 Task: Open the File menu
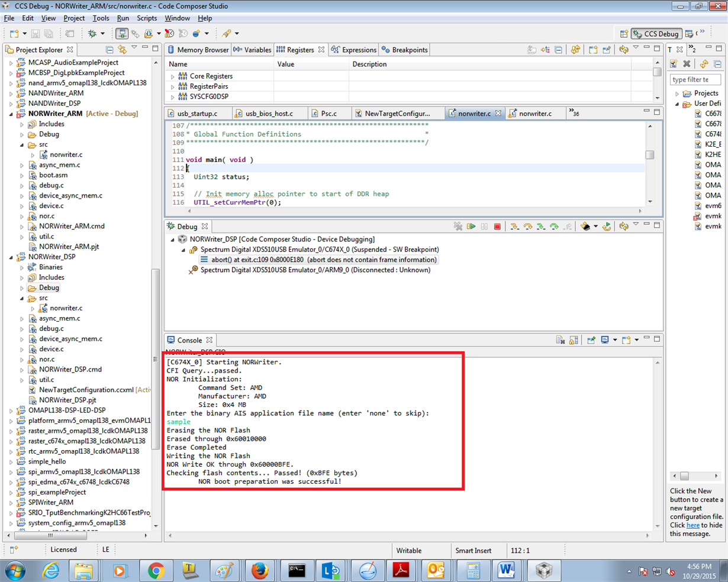tap(9, 18)
